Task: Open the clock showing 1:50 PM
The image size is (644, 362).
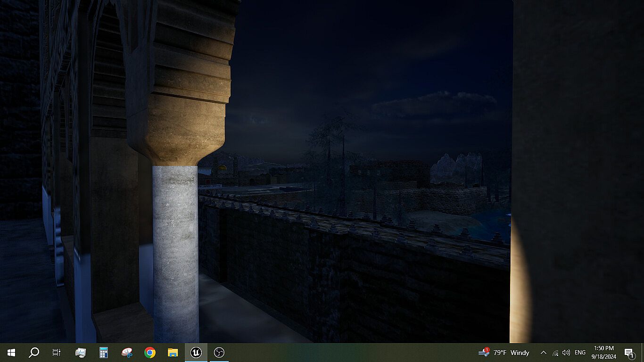Action: 604,353
